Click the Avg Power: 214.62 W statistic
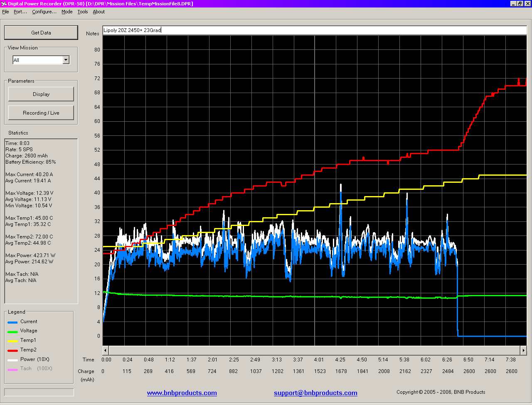Image resolution: width=532 pixels, height=405 pixels. (30, 262)
